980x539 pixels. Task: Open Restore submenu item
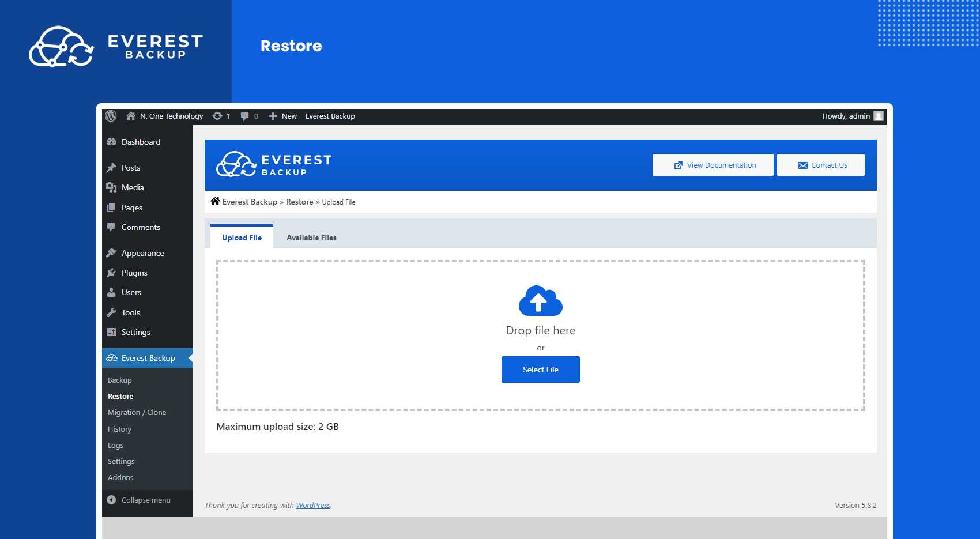click(x=120, y=396)
